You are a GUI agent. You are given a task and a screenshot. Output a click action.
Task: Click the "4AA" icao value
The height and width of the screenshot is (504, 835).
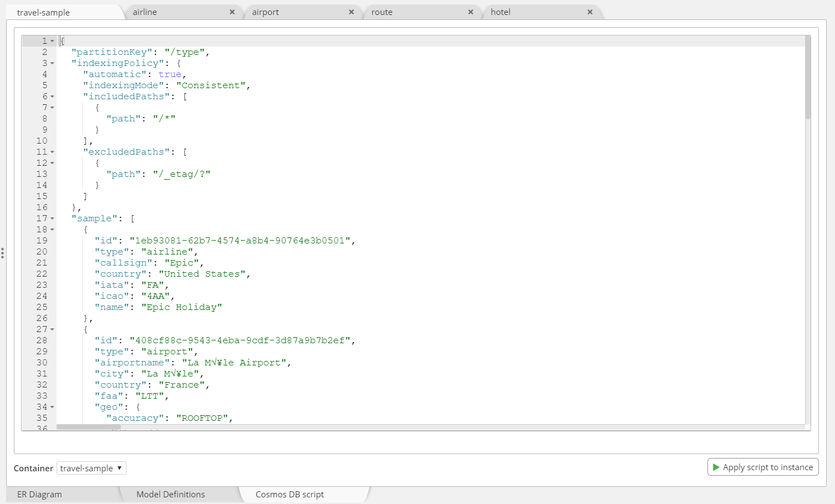pos(155,296)
